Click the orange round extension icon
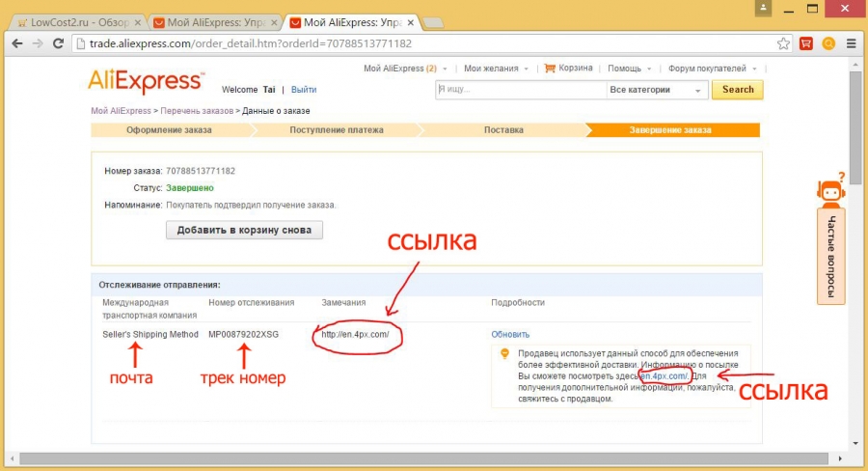868x471 pixels. pyautogui.click(x=828, y=43)
